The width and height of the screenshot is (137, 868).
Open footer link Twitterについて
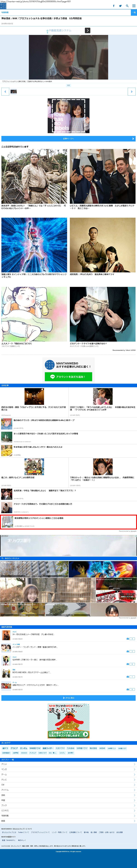click(x=24, y=832)
